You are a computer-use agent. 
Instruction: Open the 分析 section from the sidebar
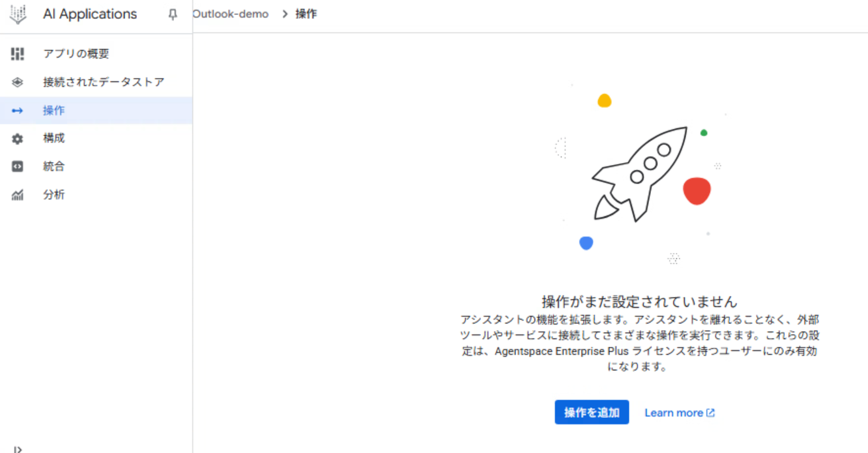[x=53, y=194]
